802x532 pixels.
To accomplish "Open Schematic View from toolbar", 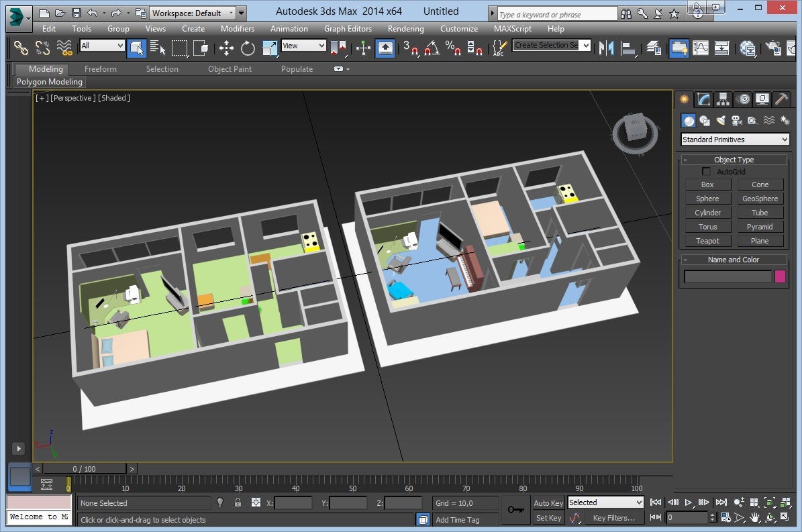I will pos(721,48).
